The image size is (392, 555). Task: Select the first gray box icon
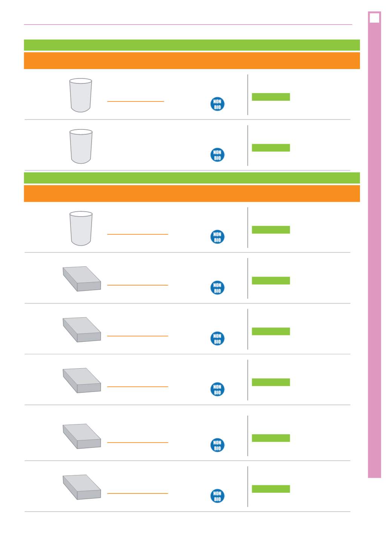tap(82, 279)
